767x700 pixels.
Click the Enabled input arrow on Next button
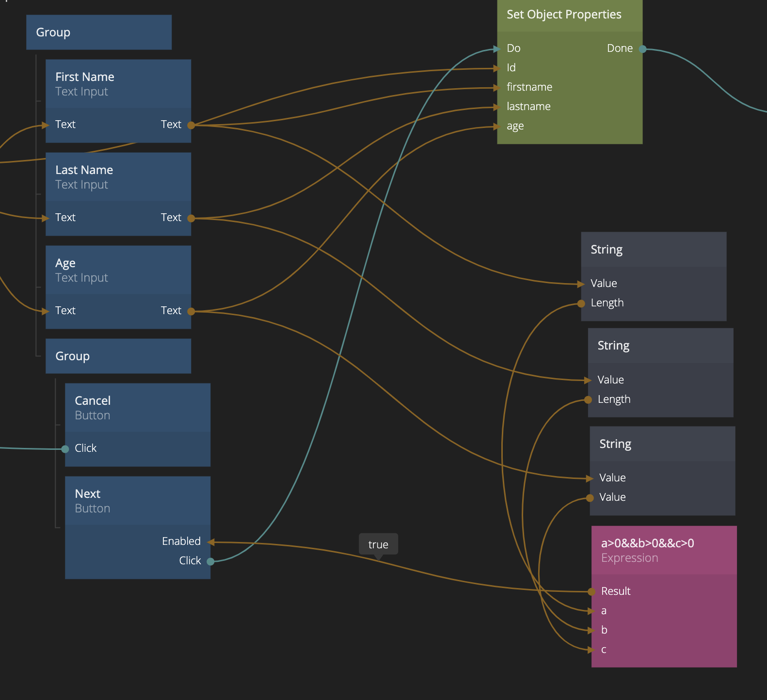point(211,542)
